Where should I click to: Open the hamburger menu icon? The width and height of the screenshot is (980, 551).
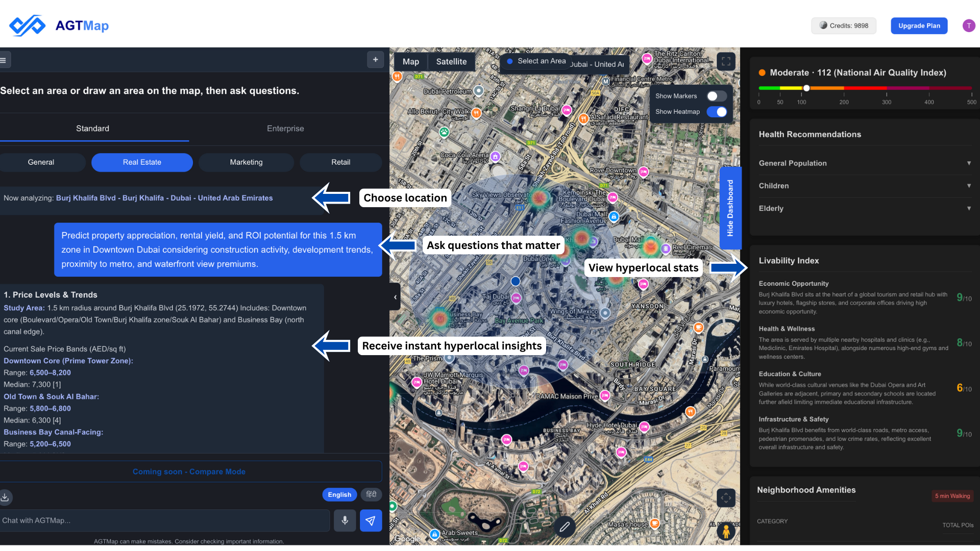click(x=4, y=60)
